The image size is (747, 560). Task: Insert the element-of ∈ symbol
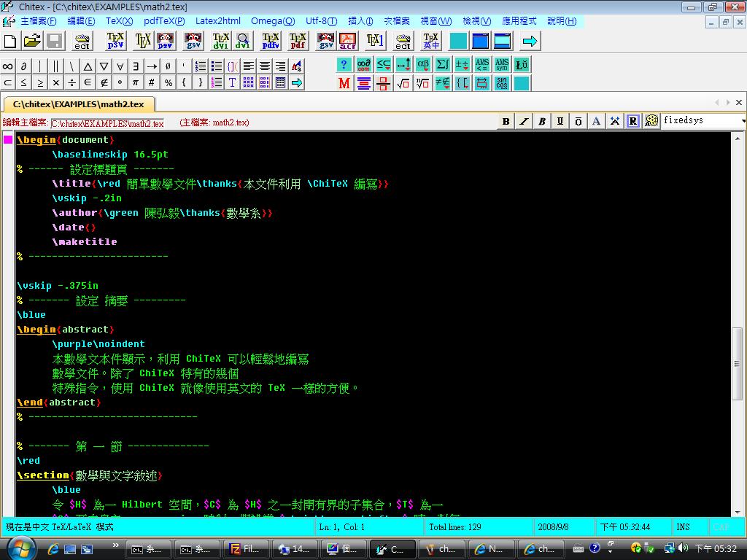(88, 82)
